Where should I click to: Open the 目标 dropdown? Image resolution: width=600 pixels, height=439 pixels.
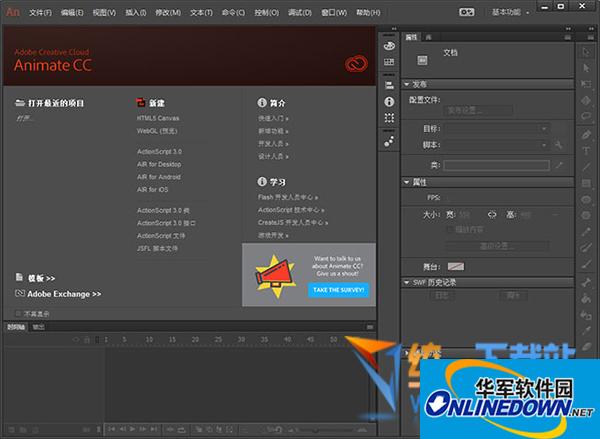pos(497,129)
